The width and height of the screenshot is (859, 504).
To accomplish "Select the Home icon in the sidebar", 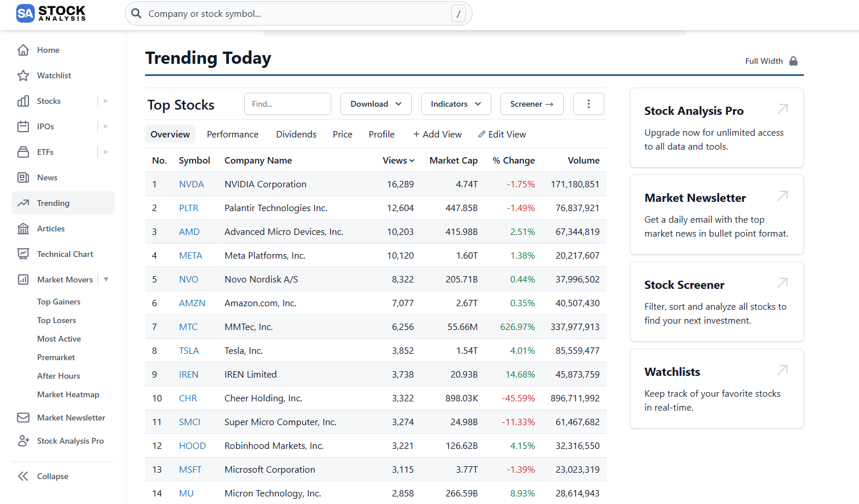I will 23,50.
